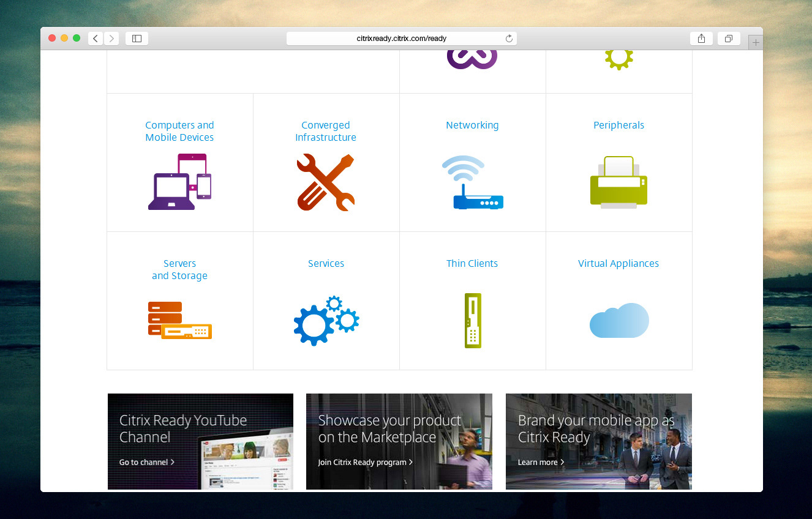This screenshot has height=519, width=812.
Task: Go back with Safari back arrow
Action: (96, 39)
